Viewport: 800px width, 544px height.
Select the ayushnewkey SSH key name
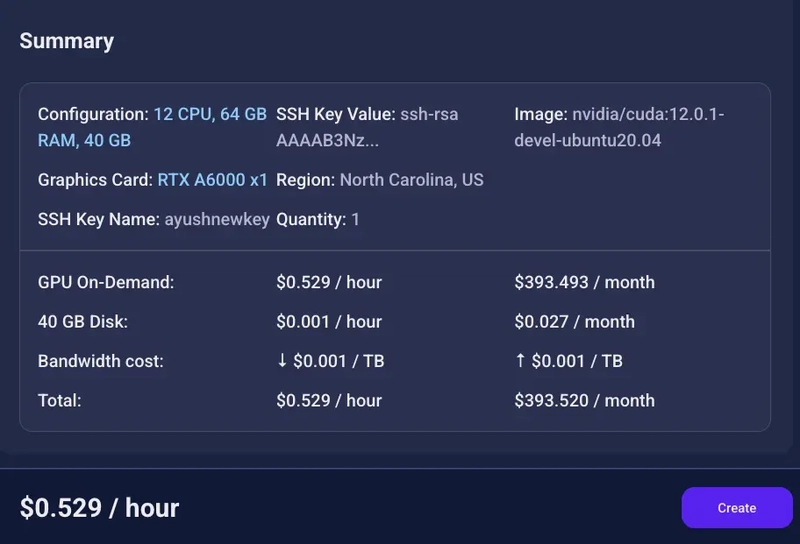coord(217,219)
